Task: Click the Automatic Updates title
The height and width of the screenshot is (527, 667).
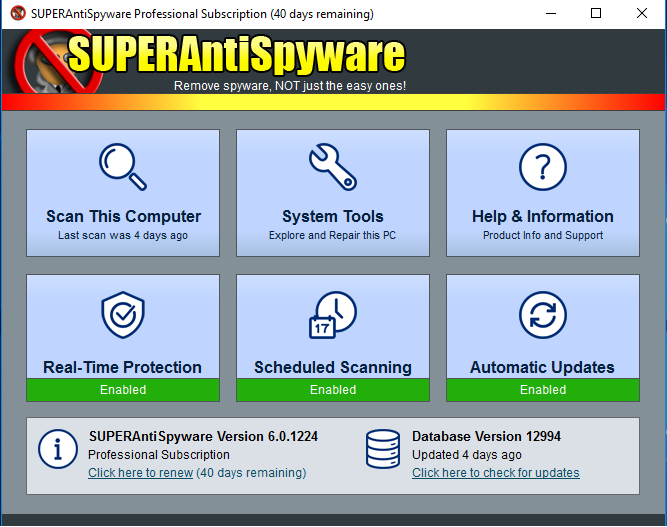Action: (x=542, y=367)
